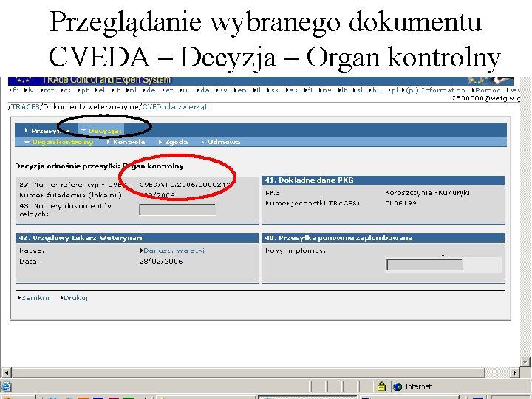Screen dimensions: 532x399
Task: Switch language to lt
Action: point(343,90)
